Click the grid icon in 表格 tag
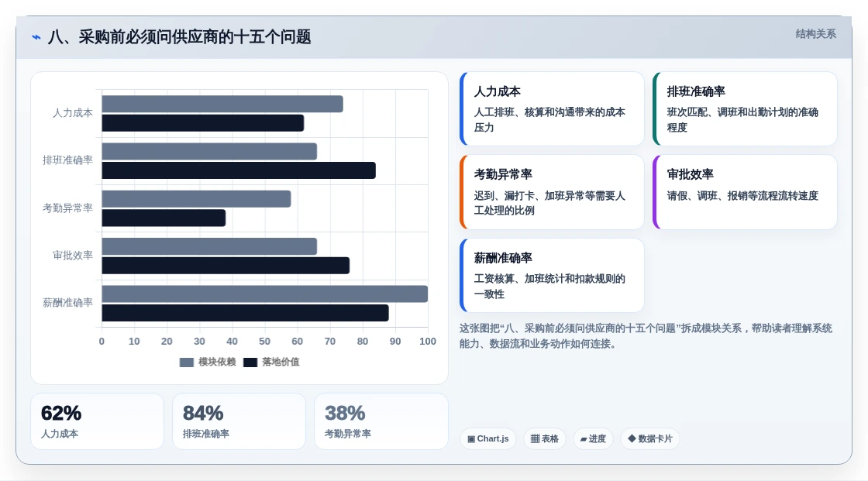 (535, 439)
